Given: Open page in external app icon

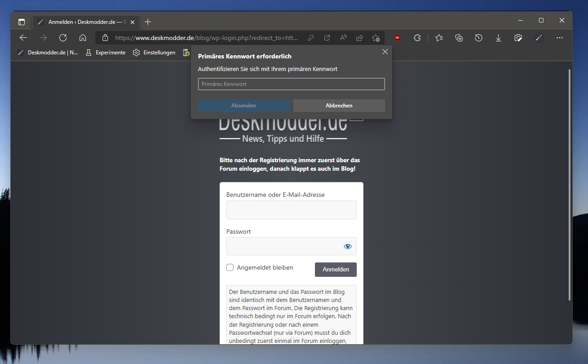Looking at the screenshot, I should [x=327, y=38].
